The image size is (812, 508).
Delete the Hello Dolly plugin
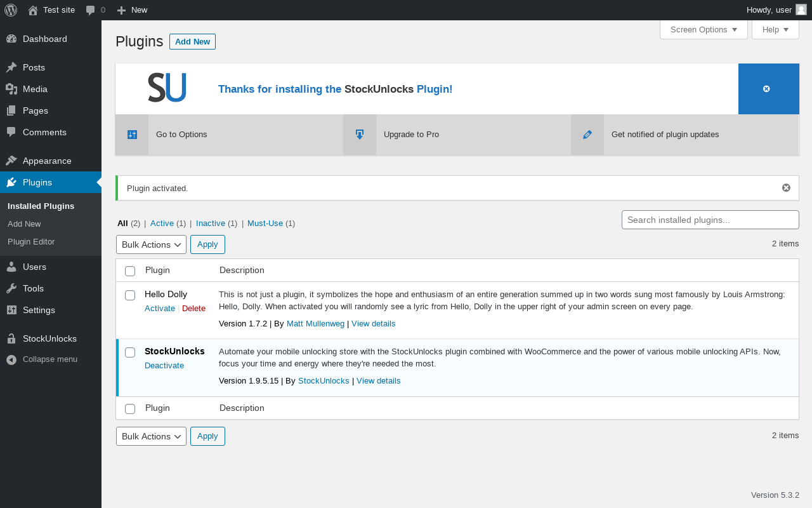coord(193,309)
